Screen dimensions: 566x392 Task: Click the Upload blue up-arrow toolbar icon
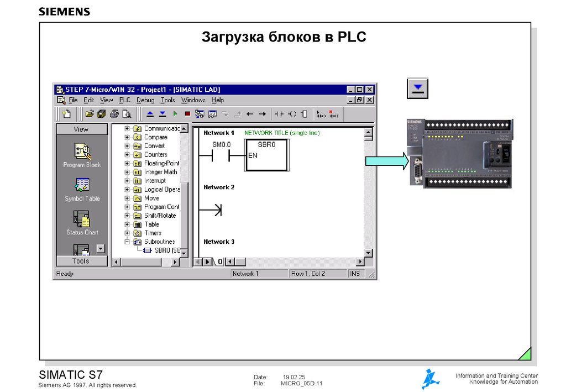click(x=150, y=114)
